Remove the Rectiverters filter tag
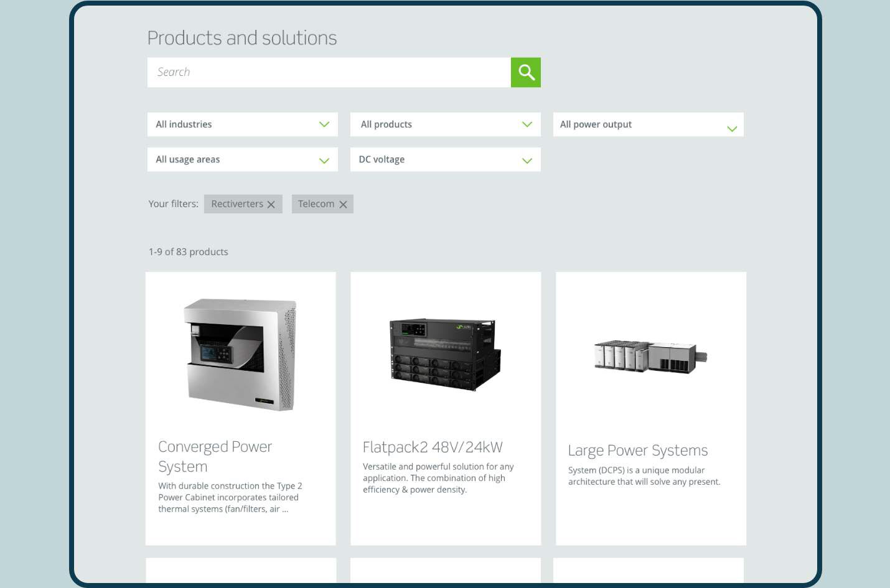 (271, 204)
